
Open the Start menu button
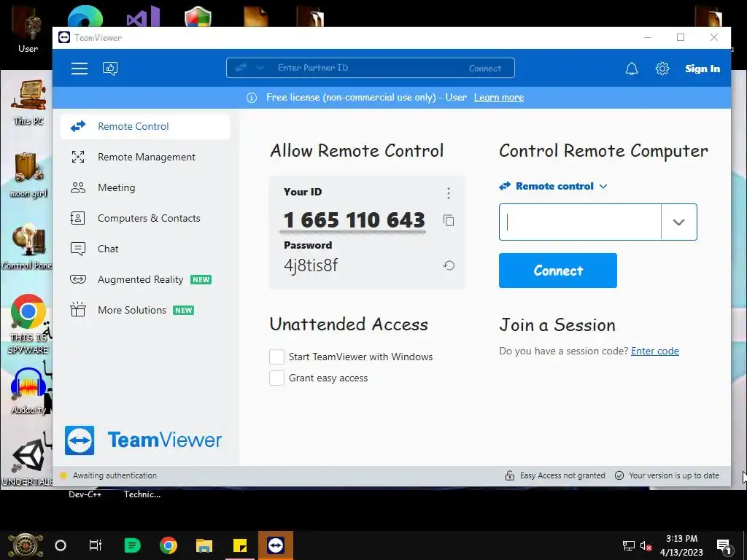click(x=26, y=545)
